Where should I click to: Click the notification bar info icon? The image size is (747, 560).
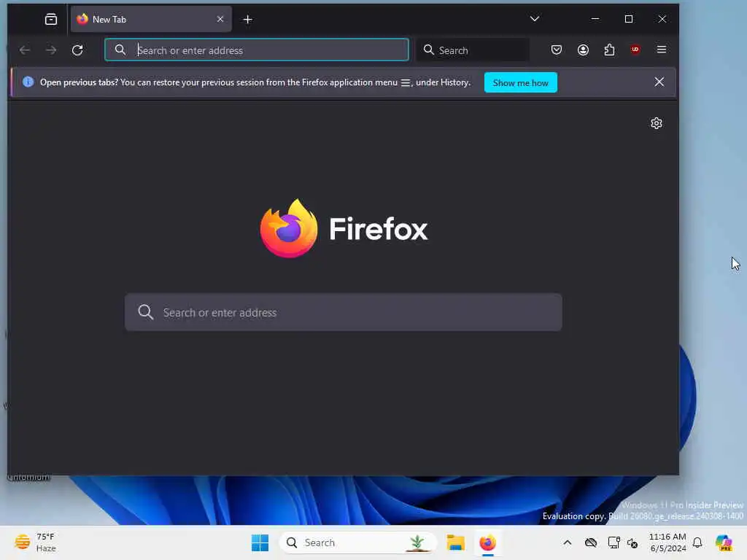[28, 82]
